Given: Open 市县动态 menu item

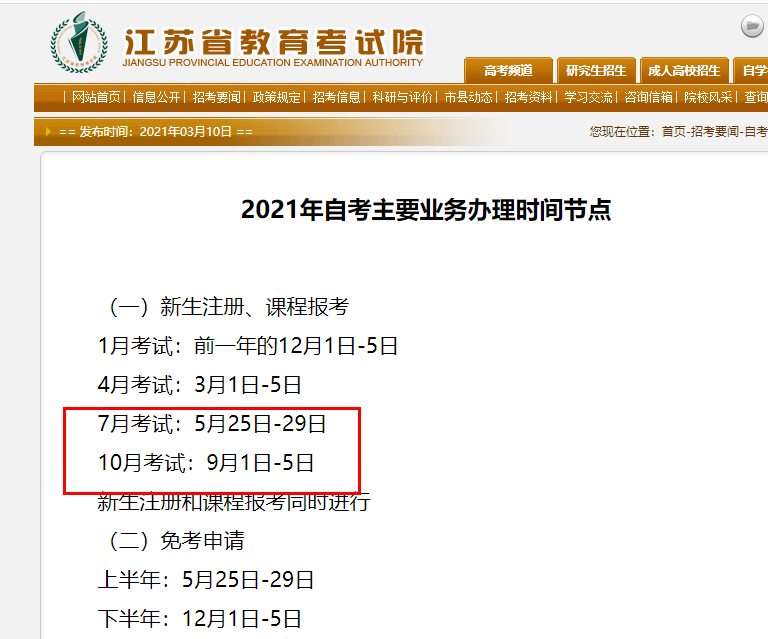Looking at the screenshot, I should point(468,97).
